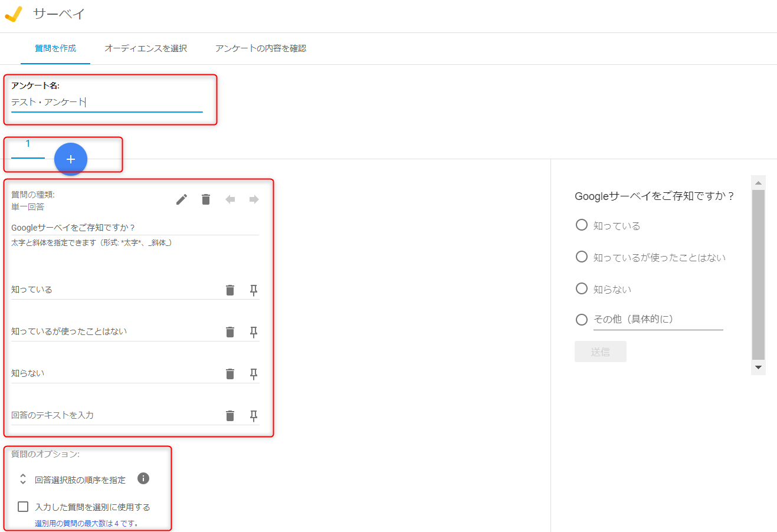Click the pencil edit question type icon
The height and width of the screenshot is (532, 777).
coord(182,199)
